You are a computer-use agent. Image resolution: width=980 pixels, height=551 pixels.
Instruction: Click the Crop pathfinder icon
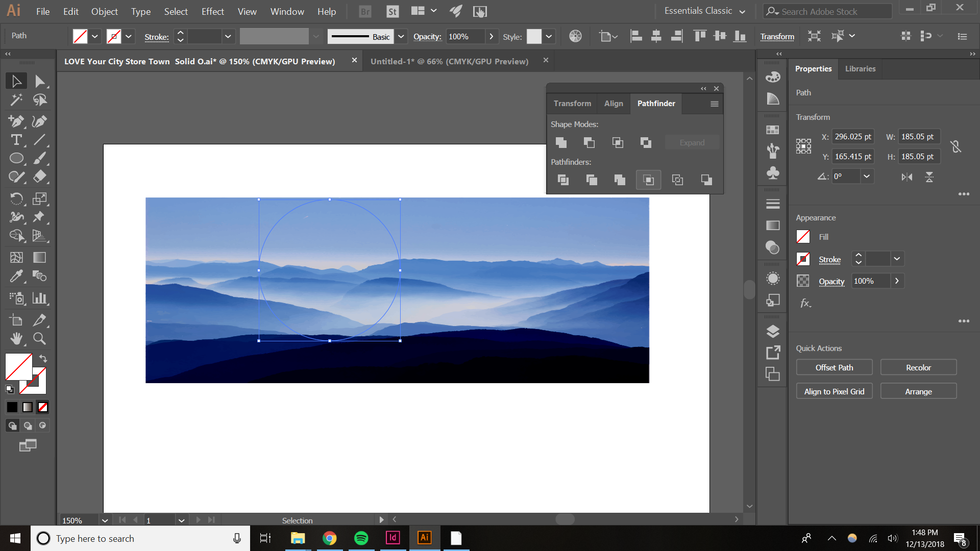coord(648,180)
